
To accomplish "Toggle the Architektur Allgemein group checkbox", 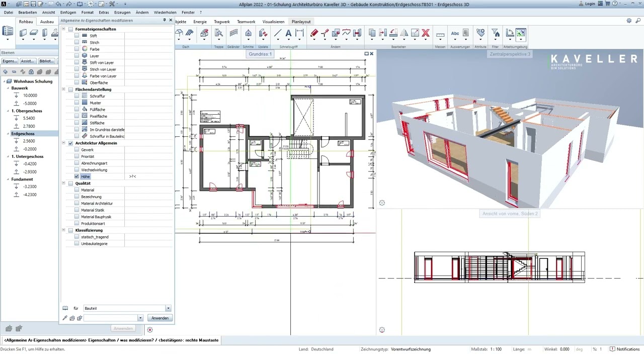I will (x=71, y=143).
